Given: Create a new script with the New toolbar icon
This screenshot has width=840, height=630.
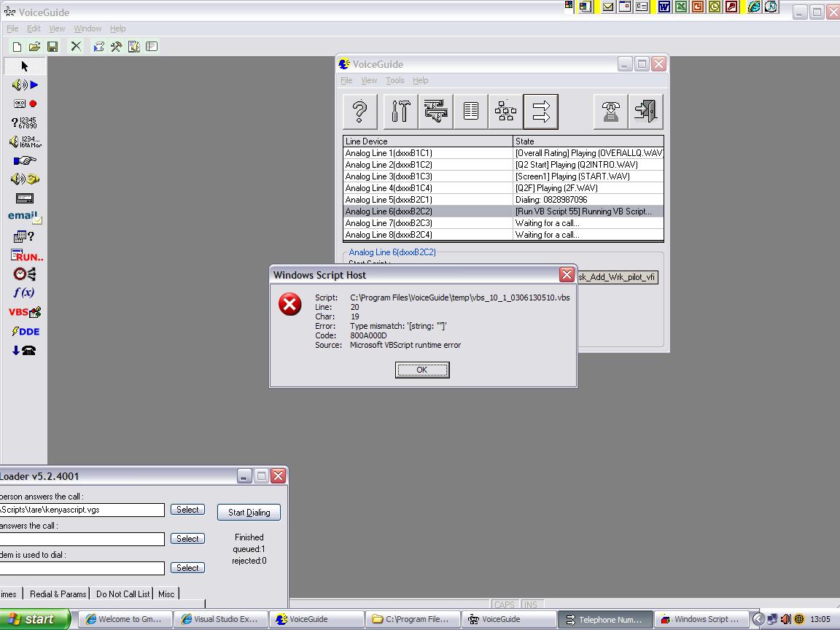Looking at the screenshot, I should [17, 47].
